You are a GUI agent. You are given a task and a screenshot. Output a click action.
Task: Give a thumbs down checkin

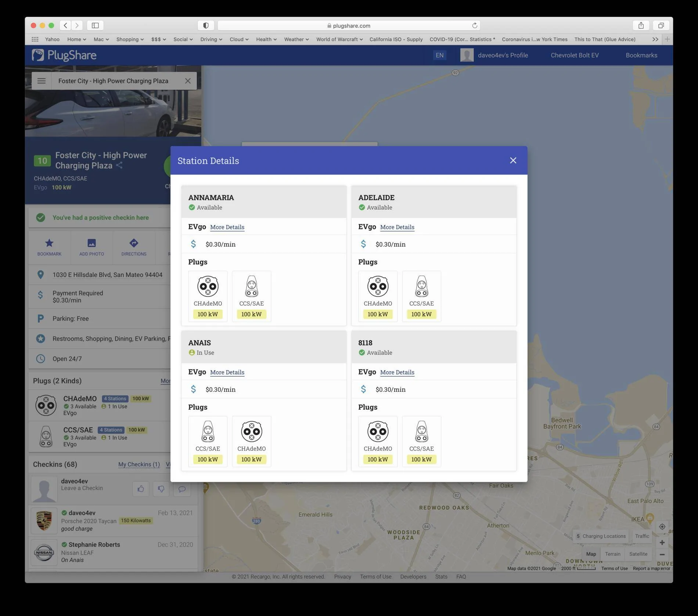click(x=161, y=489)
